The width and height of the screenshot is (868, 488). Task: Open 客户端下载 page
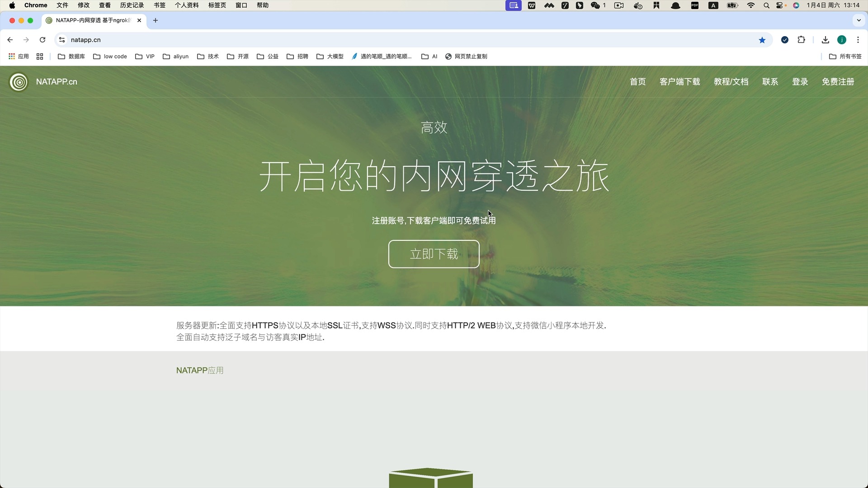tap(680, 82)
